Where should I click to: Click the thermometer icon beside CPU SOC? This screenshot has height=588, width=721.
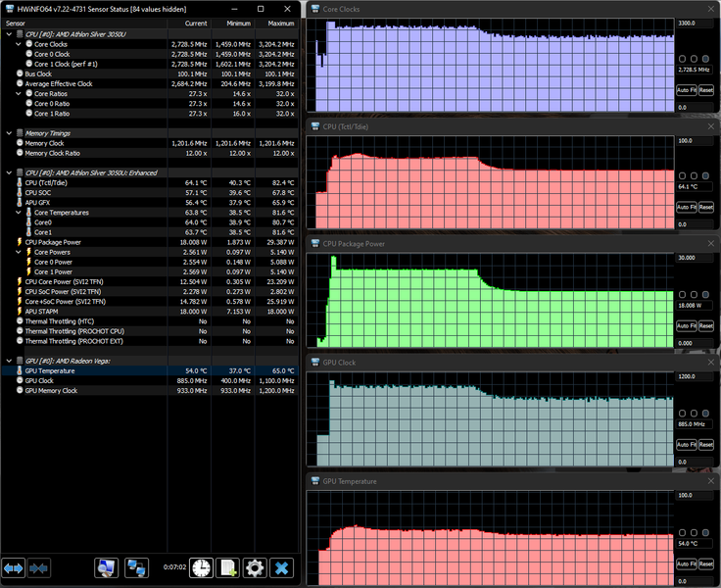20,192
